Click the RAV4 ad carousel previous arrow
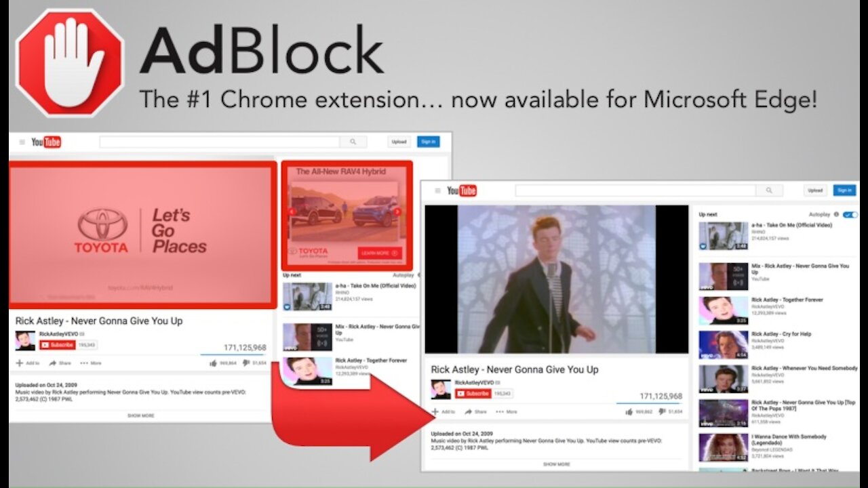Image resolution: width=868 pixels, height=488 pixels. click(292, 211)
